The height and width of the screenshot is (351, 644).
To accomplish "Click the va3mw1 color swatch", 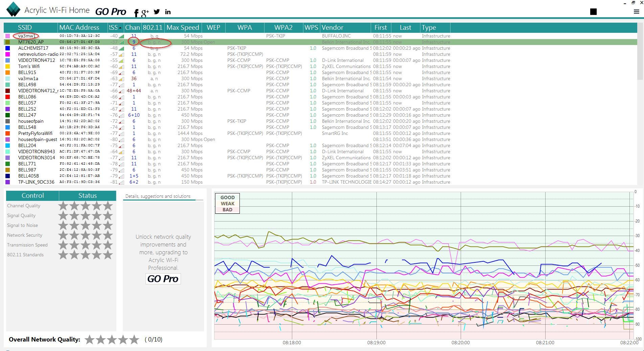I will click(8, 36).
